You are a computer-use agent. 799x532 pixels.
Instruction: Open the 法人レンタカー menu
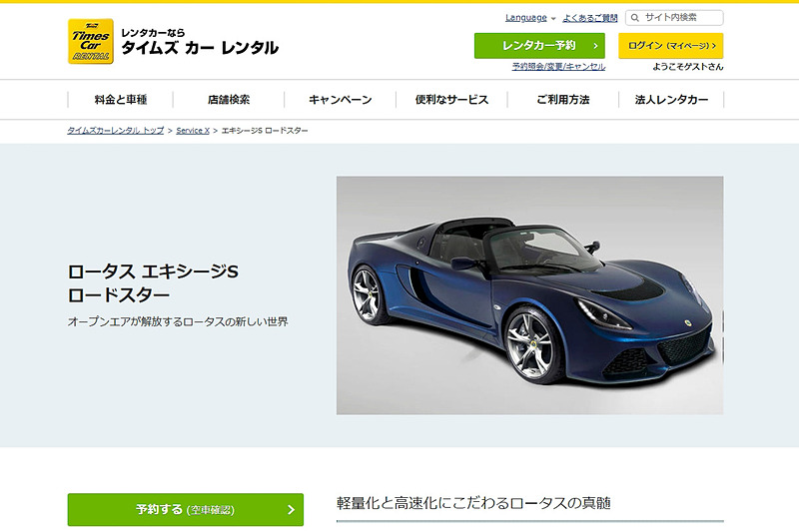tap(671, 100)
